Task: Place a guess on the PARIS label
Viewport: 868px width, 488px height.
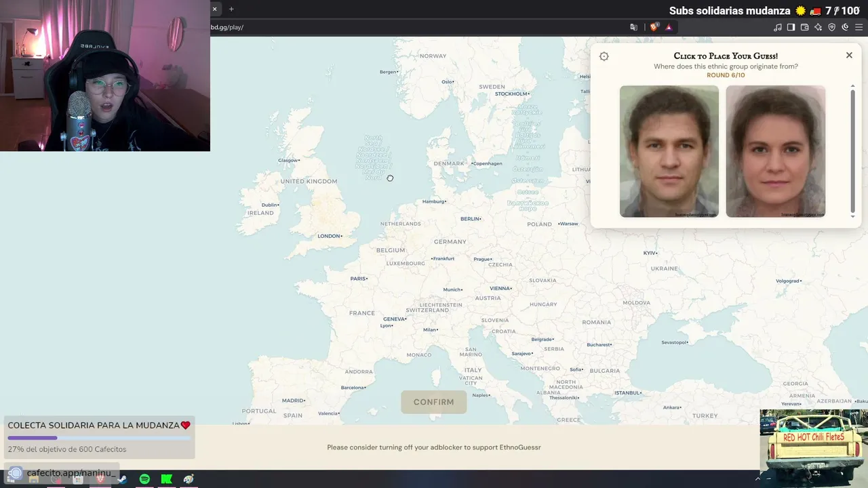Action: [x=358, y=279]
